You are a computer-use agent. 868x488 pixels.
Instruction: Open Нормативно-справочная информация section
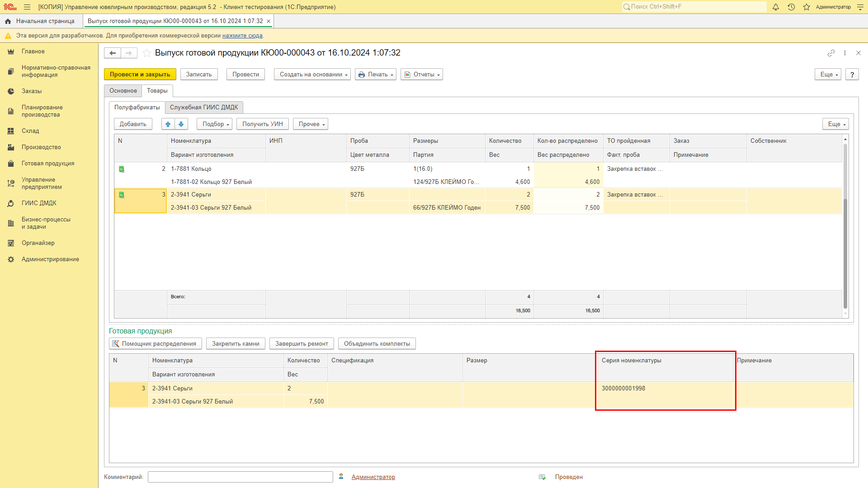click(x=56, y=71)
